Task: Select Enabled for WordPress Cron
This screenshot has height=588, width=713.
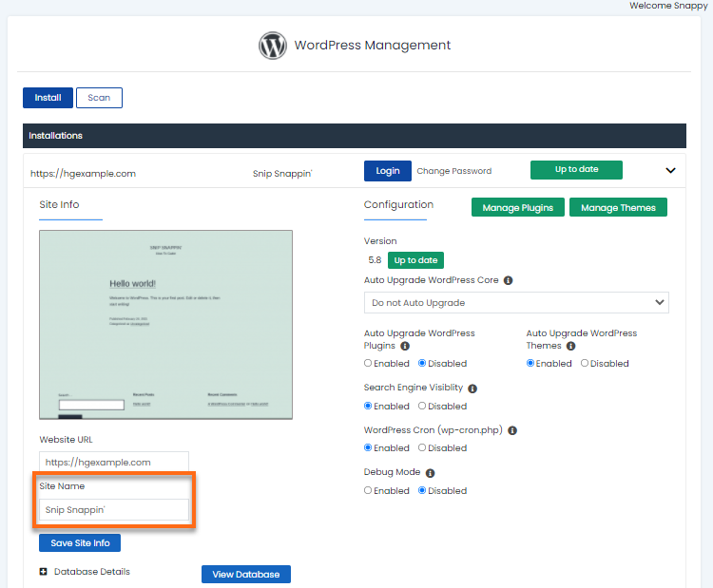Action: coord(368,447)
